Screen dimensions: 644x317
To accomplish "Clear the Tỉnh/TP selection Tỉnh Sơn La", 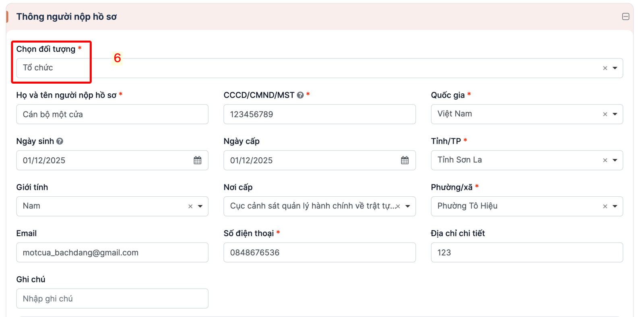I will pos(605,160).
